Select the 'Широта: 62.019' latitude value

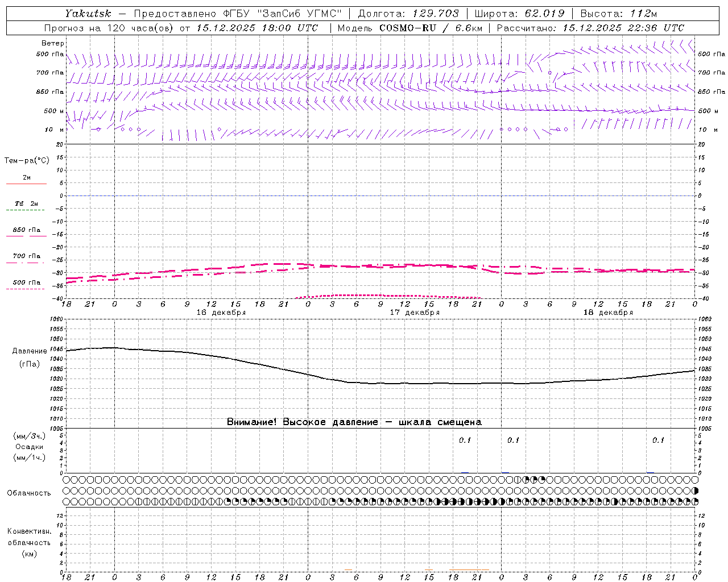coord(519,14)
